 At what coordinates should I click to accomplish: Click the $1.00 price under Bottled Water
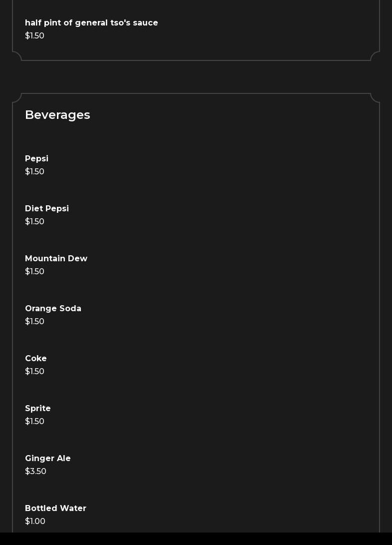pyautogui.click(x=35, y=522)
